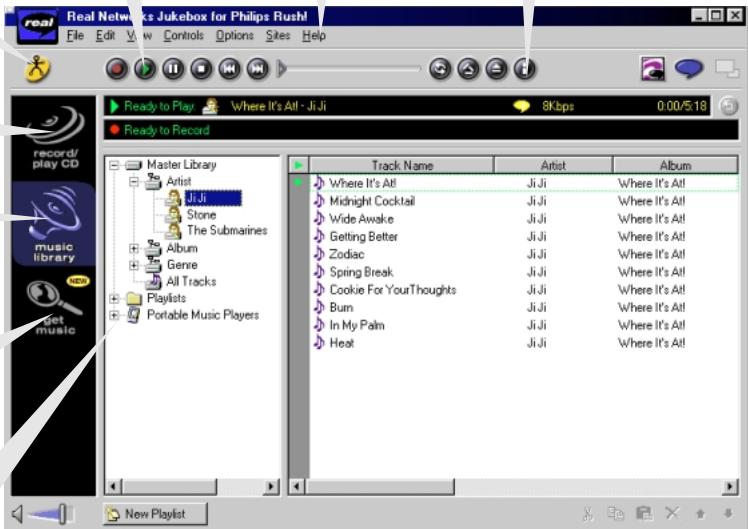The image size is (748, 529).
Task: Skip to the previous track
Action: [229, 69]
